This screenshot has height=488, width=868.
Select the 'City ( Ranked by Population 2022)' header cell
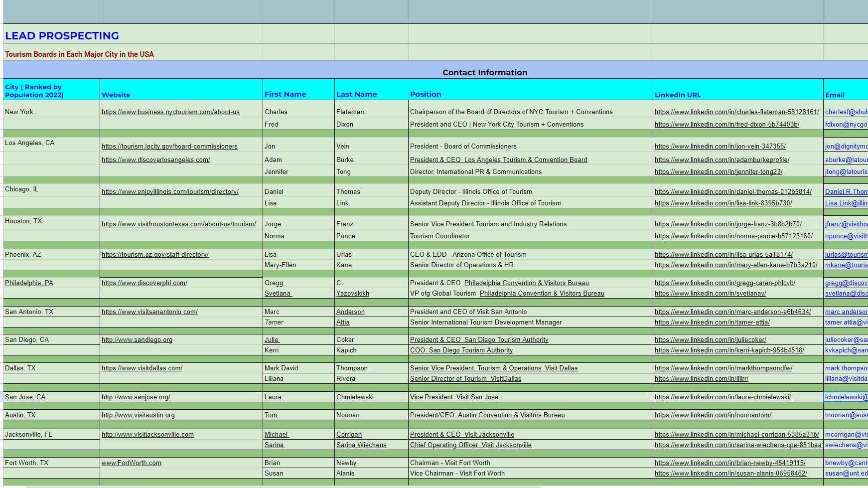(x=51, y=90)
